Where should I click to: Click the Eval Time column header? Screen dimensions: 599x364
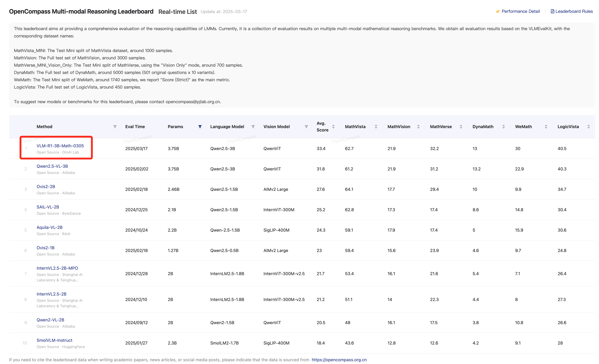(135, 127)
